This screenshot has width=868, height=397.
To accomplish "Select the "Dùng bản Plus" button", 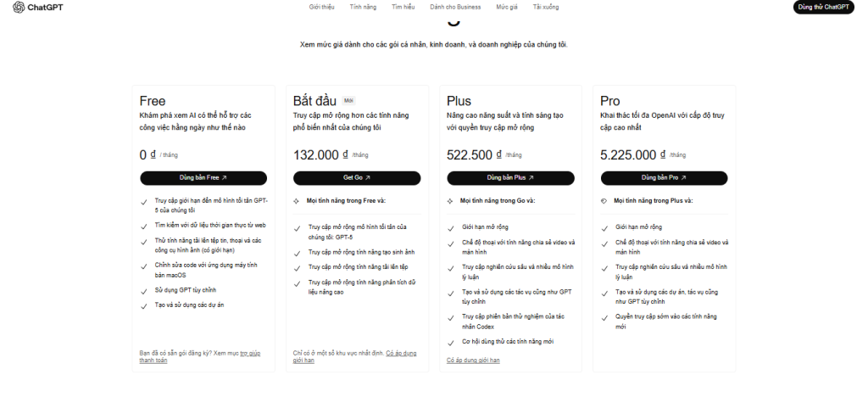I will tap(510, 178).
